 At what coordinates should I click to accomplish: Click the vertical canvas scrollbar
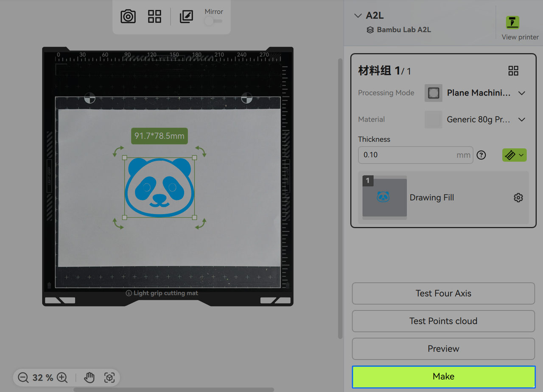pos(340,198)
